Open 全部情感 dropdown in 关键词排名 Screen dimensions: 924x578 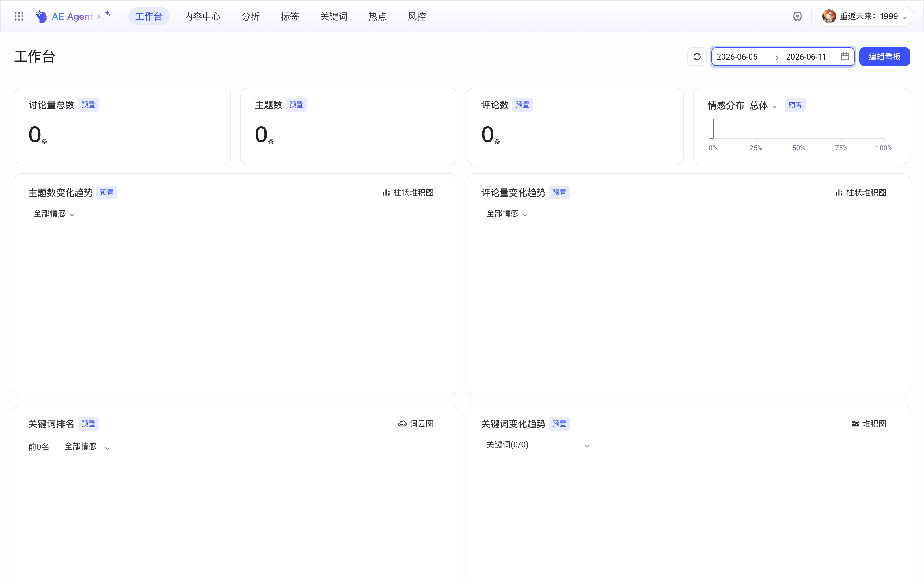(x=87, y=447)
